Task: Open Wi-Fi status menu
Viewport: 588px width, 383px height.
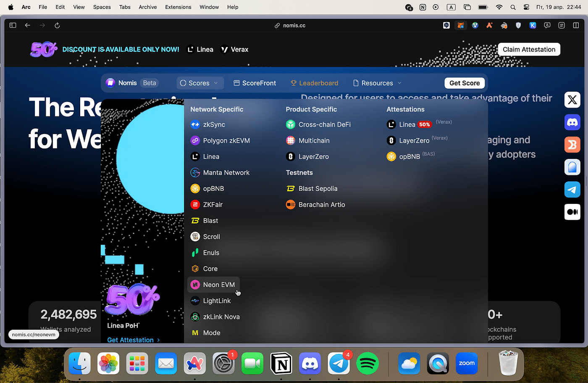Action: click(x=499, y=7)
